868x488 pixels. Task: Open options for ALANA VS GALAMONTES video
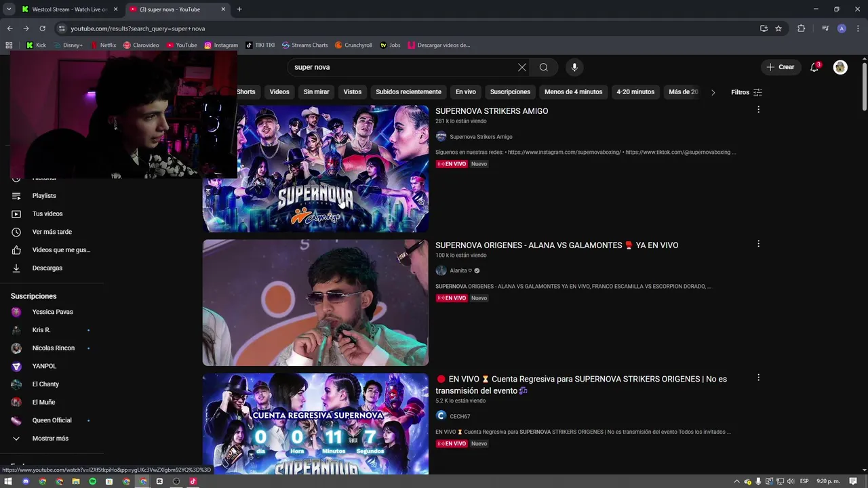[x=758, y=244]
